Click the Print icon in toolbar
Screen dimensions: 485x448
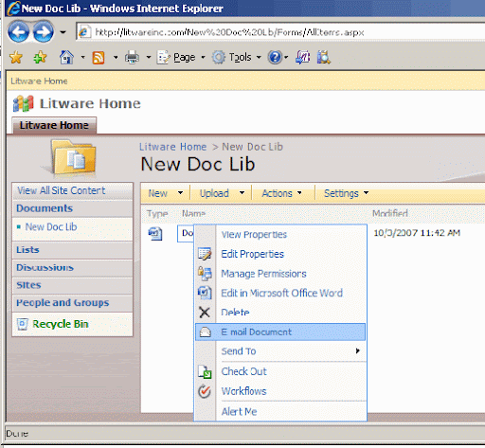pyautogui.click(x=132, y=58)
